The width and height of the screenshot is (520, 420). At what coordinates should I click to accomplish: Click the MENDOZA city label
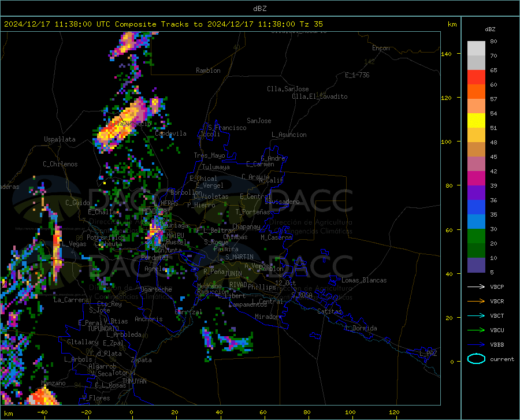(154, 211)
